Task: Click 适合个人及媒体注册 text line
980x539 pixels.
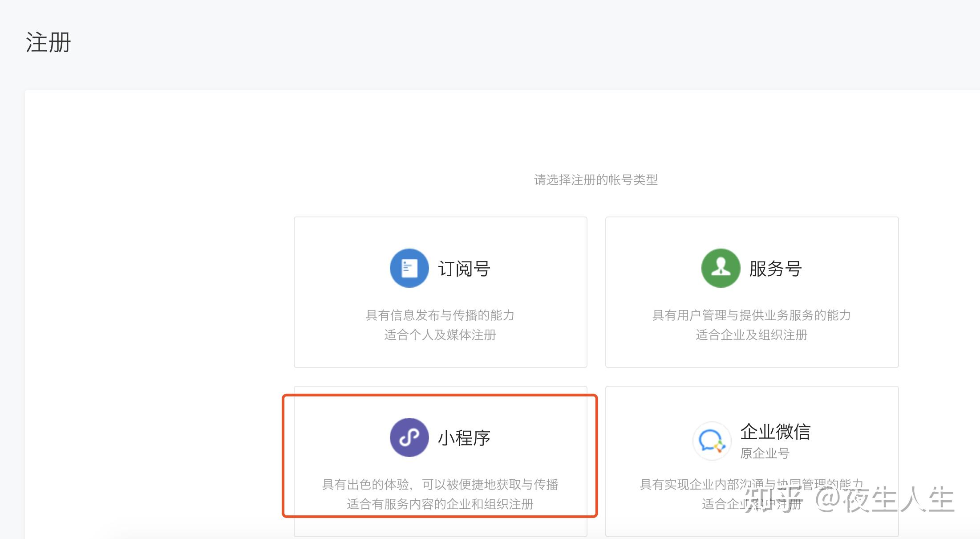Action: pyautogui.click(x=440, y=335)
